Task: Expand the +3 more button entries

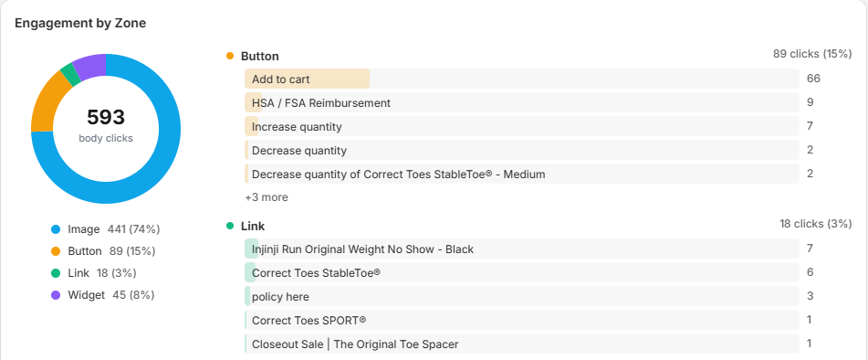Action: click(x=267, y=197)
